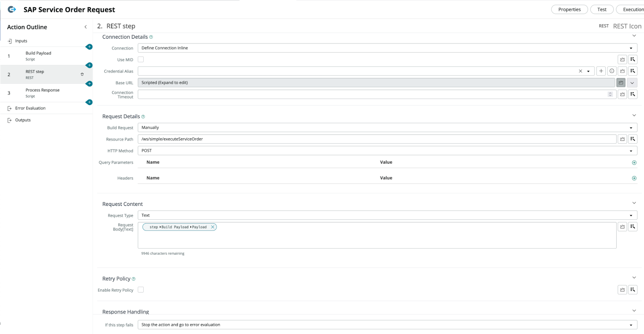Open Connection Details help icon
Viewport: 644px width, 334px height.
[151, 37]
